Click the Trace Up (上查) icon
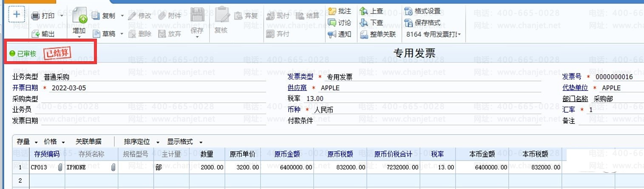Image resolution: width=644 pixels, height=189 pixels. point(364,11)
